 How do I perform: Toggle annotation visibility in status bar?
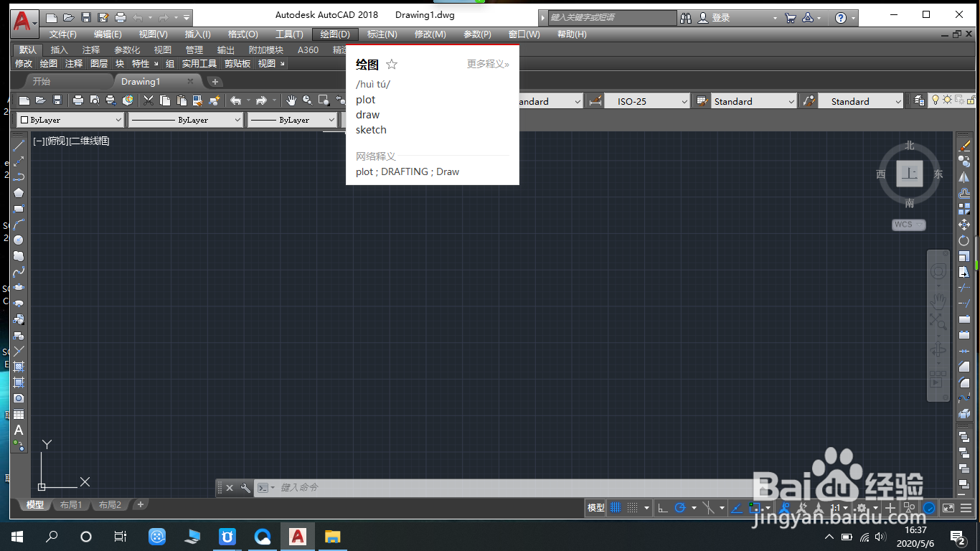click(783, 508)
